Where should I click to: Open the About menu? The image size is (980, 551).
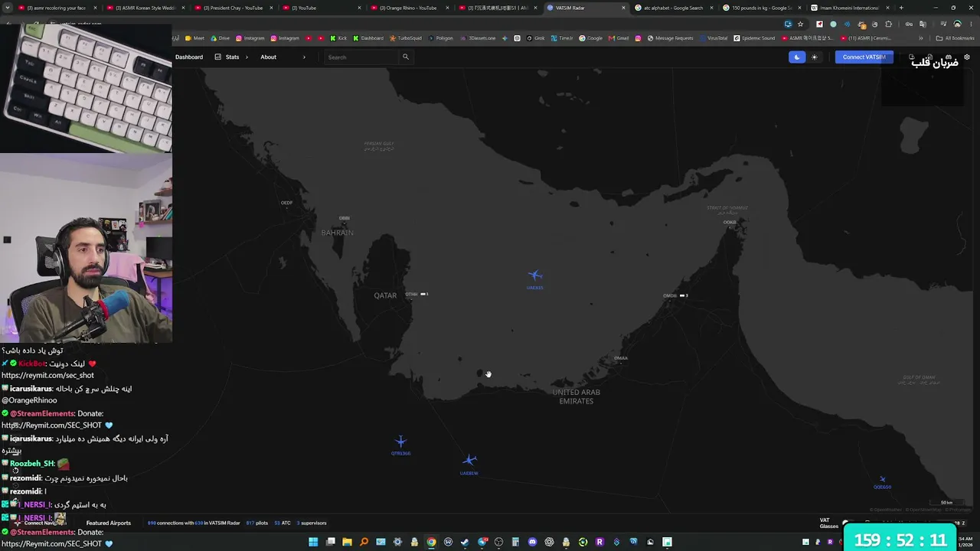(268, 57)
